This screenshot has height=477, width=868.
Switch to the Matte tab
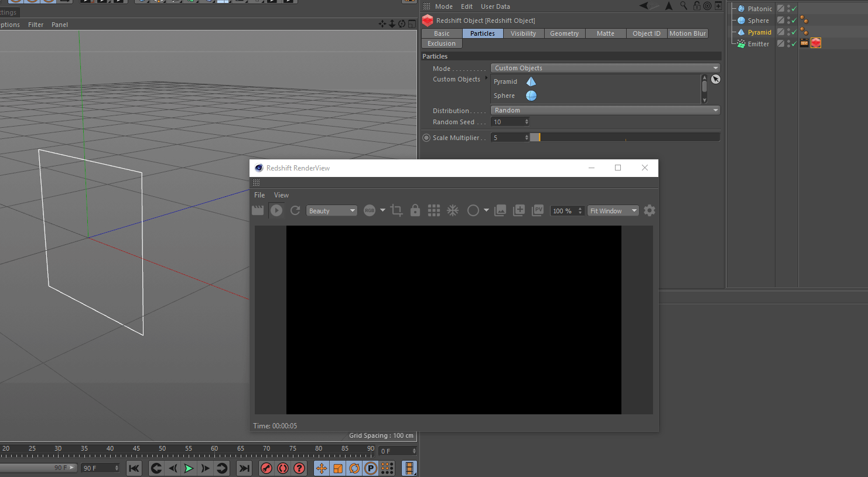pos(606,33)
